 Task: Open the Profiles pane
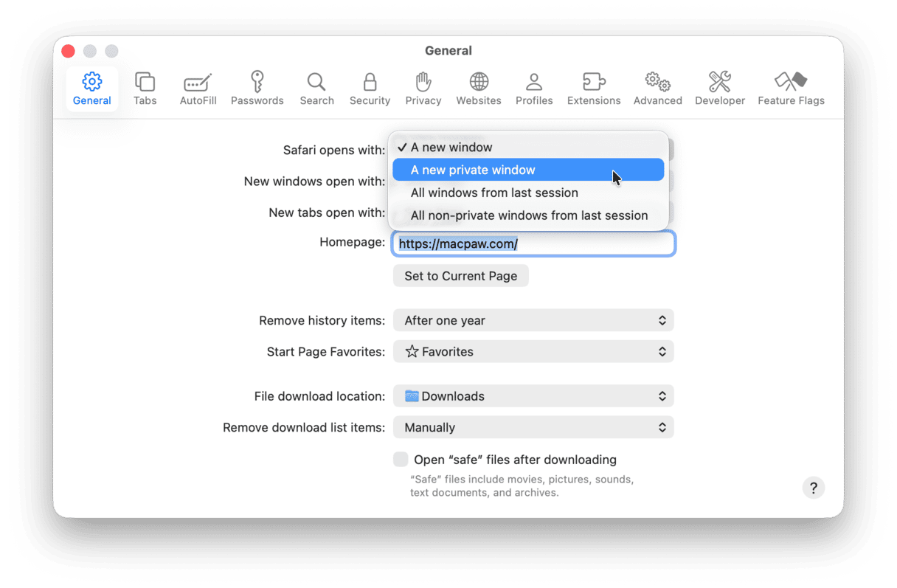tap(534, 89)
